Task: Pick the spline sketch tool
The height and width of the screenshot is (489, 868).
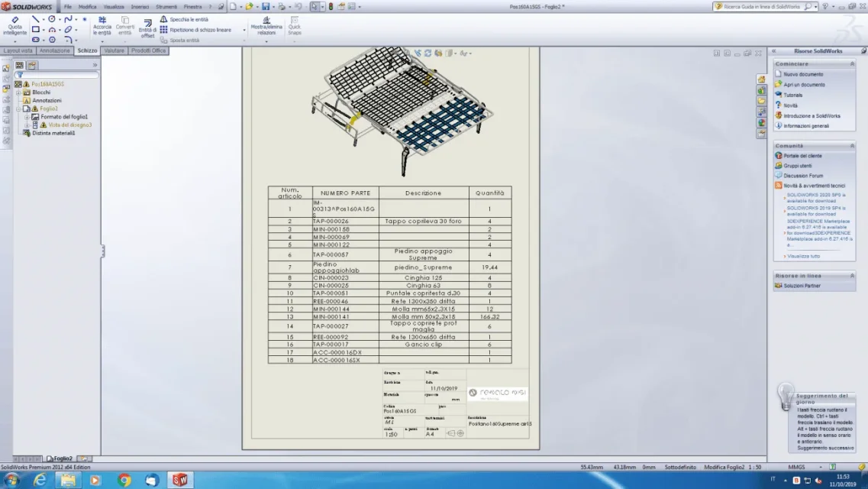Action: (68, 19)
